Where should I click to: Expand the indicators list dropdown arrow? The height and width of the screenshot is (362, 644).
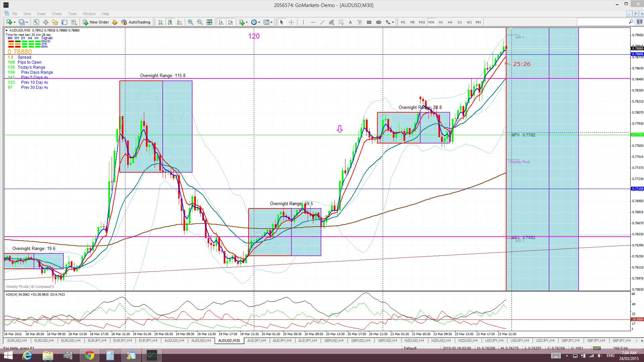(x=247, y=22)
